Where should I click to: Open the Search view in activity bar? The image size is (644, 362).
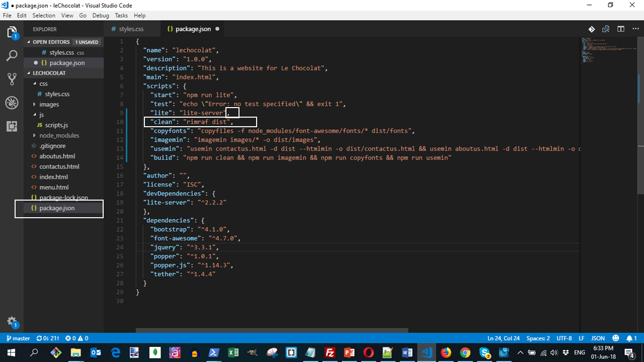[12, 55]
